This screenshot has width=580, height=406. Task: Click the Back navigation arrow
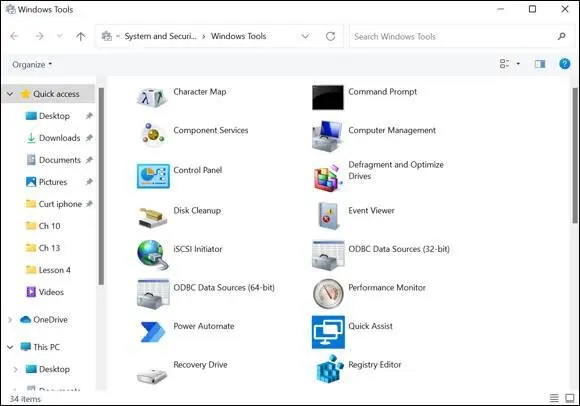14,36
